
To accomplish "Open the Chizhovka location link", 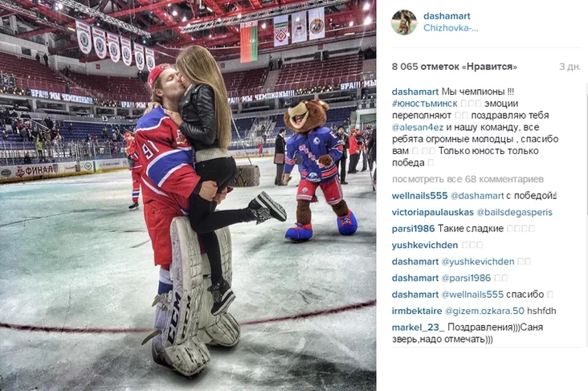I will pyautogui.click(x=451, y=28).
